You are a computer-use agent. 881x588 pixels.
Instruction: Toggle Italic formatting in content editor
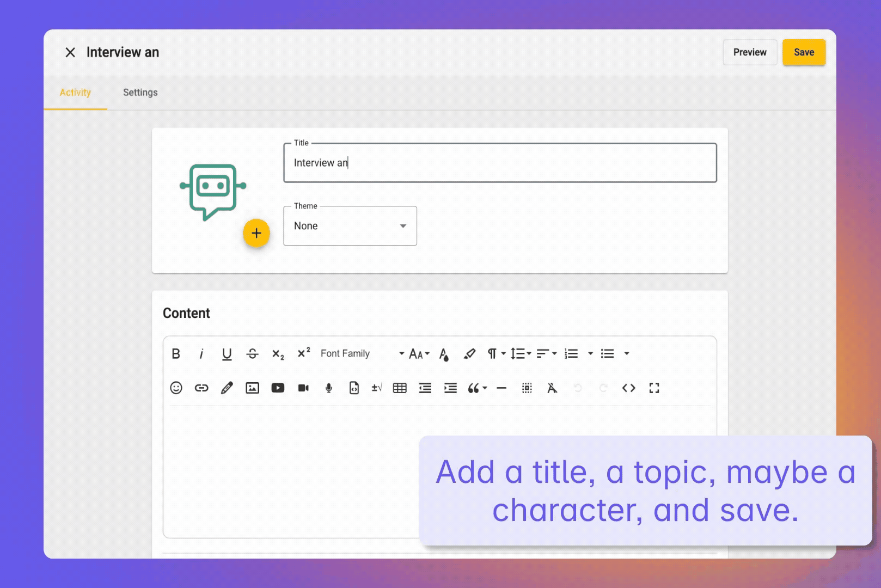[x=201, y=354]
